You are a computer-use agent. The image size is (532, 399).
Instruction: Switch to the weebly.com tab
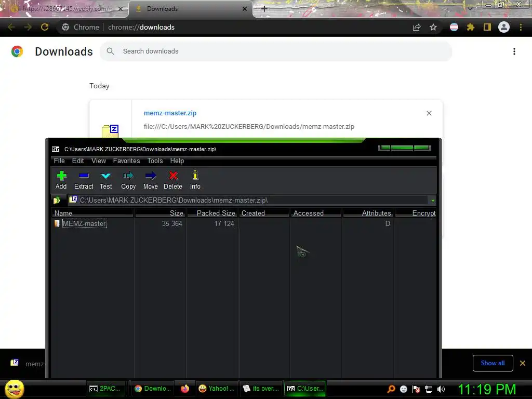pos(64,9)
